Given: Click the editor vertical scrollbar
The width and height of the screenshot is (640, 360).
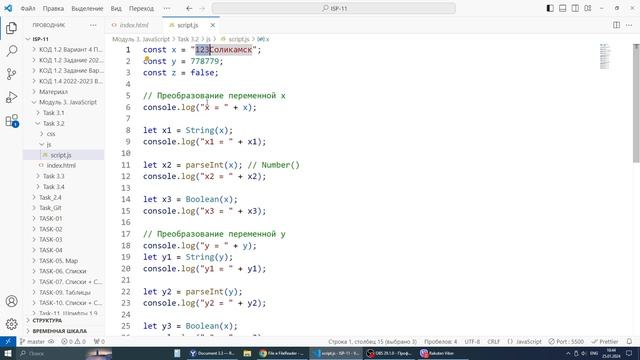Looking at the screenshot, I should [636, 103].
